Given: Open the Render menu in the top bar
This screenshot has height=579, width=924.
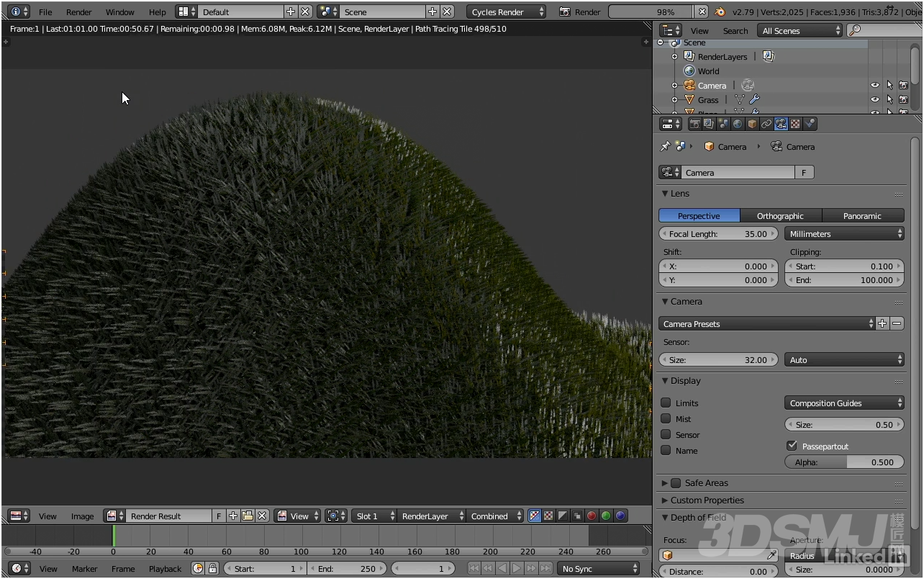Looking at the screenshot, I should tap(79, 12).
